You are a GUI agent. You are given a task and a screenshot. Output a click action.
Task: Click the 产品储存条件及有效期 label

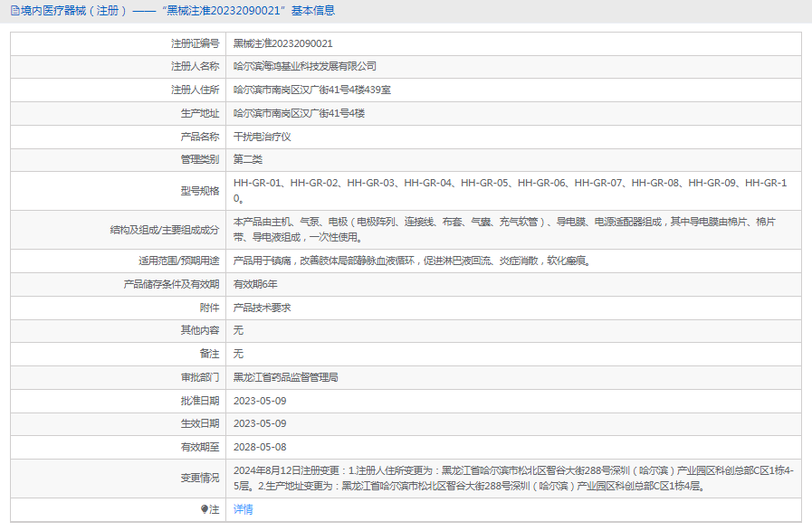pyautogui.click(x=171, y=284)
